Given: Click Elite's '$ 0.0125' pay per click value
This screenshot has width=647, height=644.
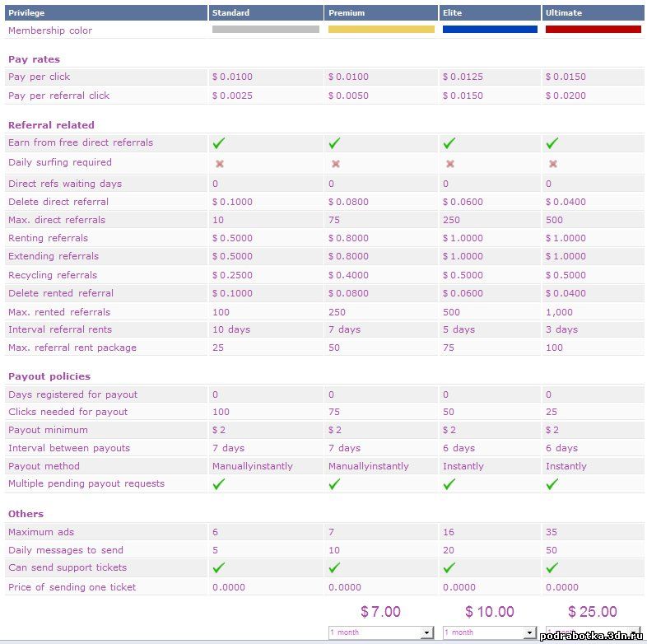Looking at the screenshot, I should pos(463,77).
